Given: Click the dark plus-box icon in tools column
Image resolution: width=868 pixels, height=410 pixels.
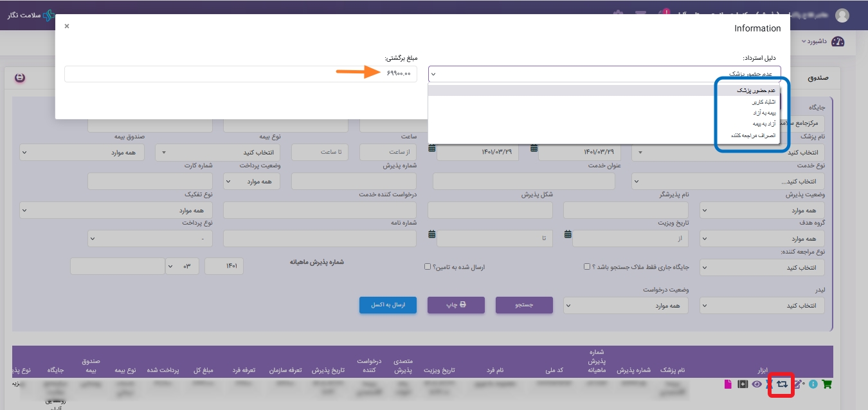Looking at the screenshot, I should tap(743, 384).
